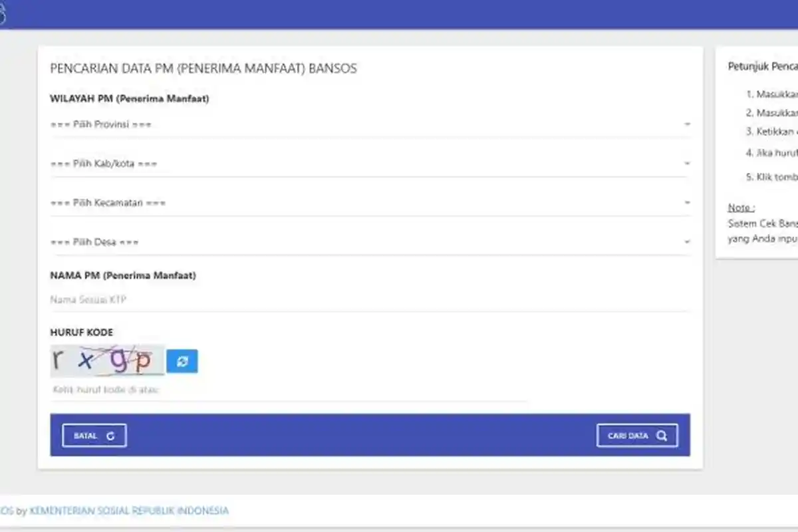Select the Petunjuk Pencarian panel heading
Viewport: 798px width, 532px height.
762,66
